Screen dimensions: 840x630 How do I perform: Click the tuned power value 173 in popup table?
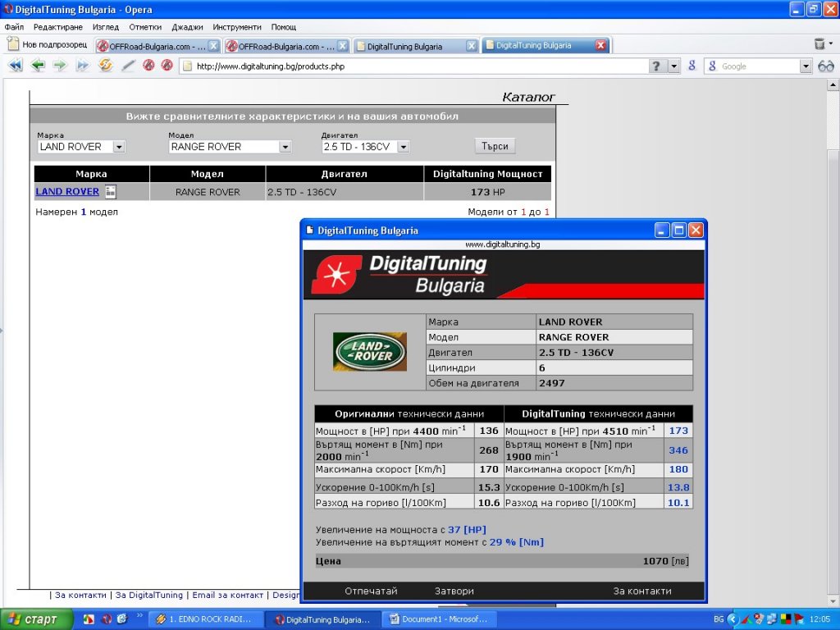(x=678, y=430)
